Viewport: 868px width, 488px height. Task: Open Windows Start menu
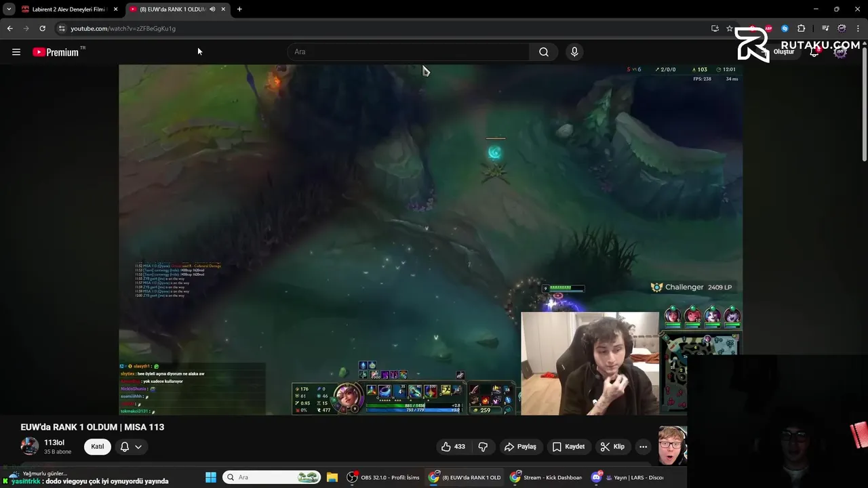point(211,477)
